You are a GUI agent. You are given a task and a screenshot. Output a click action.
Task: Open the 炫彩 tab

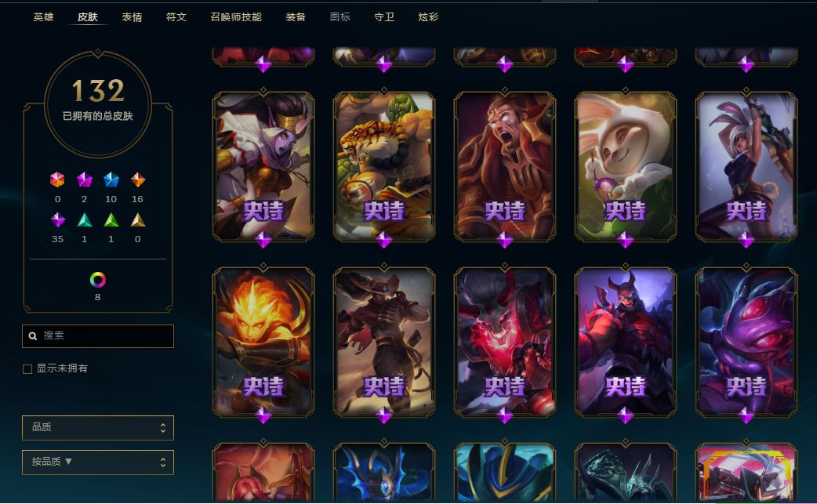(428, 17)
